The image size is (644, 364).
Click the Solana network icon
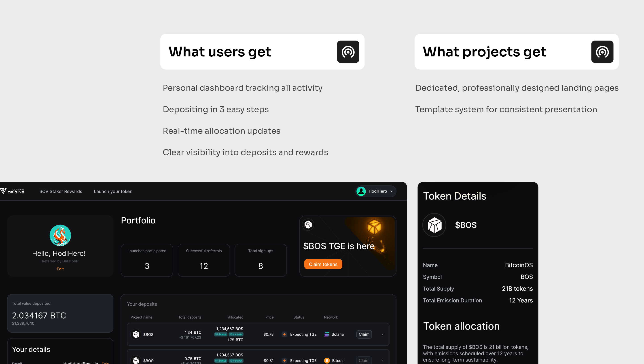(326, 334)
